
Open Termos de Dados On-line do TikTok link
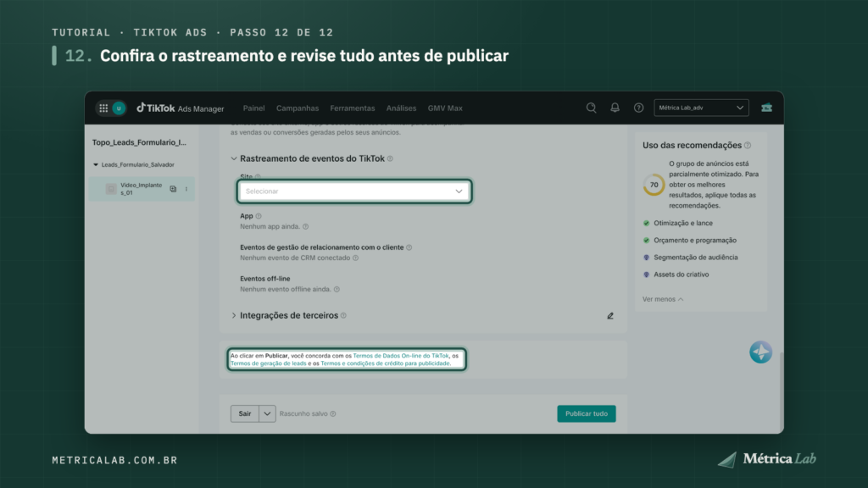401,356
